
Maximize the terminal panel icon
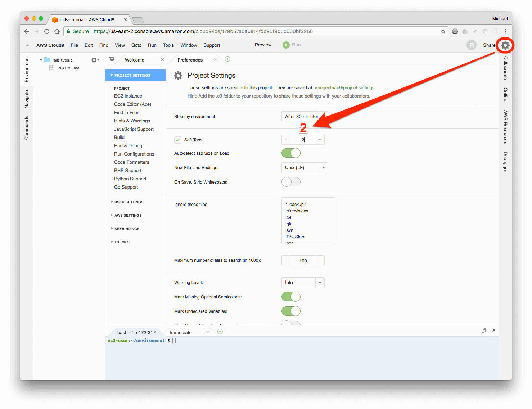tap(484, 331)
